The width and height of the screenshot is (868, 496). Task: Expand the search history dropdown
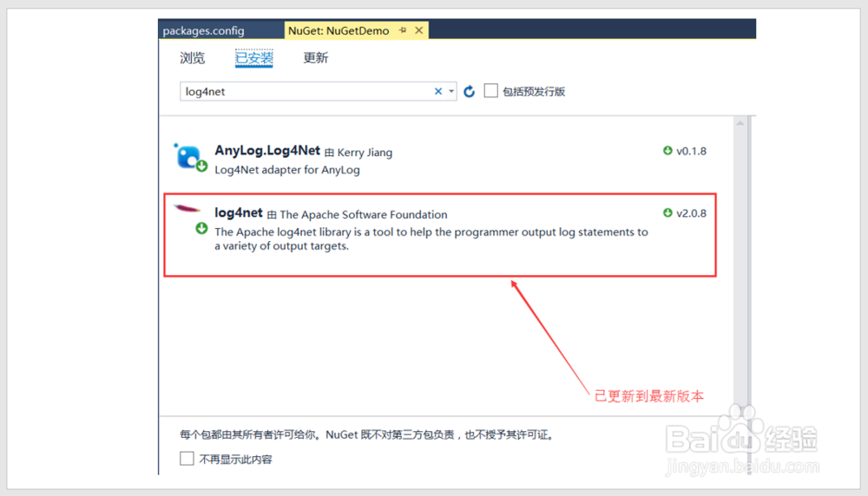(451, 91)
